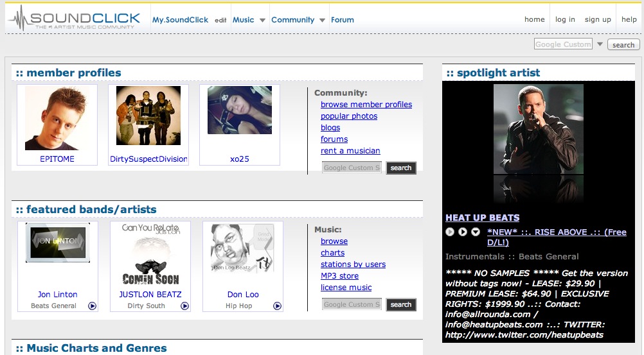Click the EPITOME profile name
Screen dimensions: 644x355
pyautogui.click(x=57, y=159)
